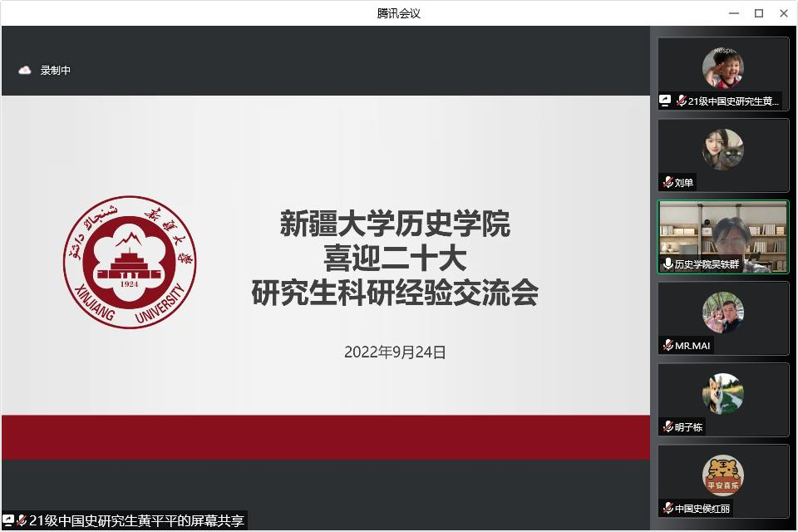Click the muted mic icon beside 明子栋
The width and height of the screenshot is (798, 532).
(668, 426)
